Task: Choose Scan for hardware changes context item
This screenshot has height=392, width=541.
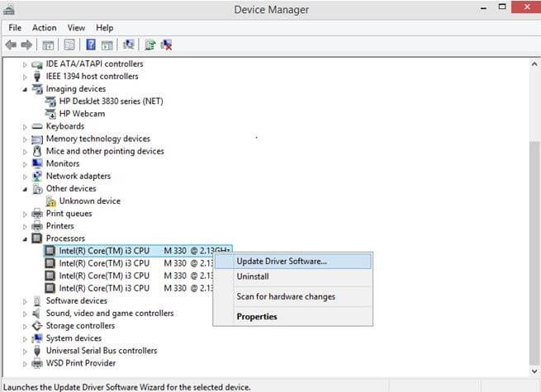Action: [293, 296]
